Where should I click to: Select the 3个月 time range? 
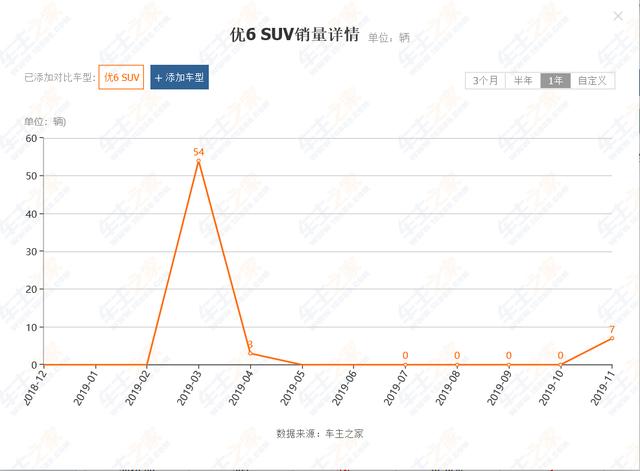click(x=485, y=80)
